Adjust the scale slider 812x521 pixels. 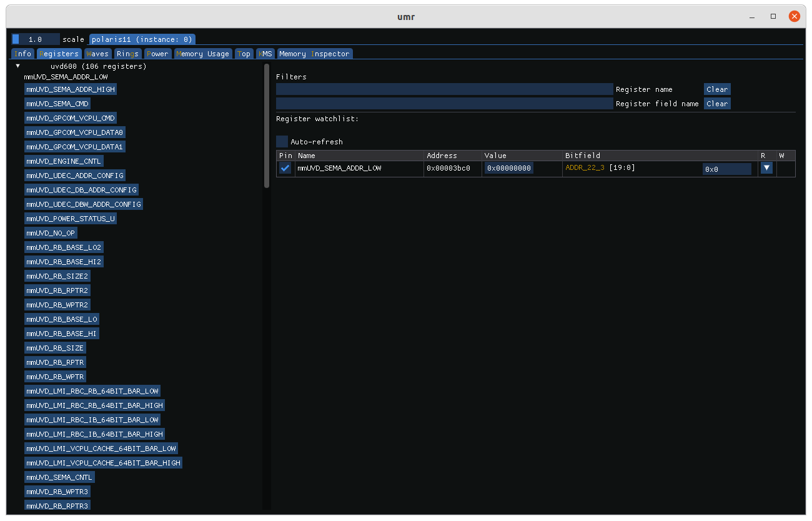(36, 39)
